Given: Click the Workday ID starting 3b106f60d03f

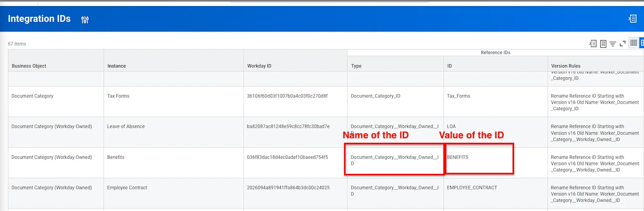Looking at the screenshot, I should (287, 96).
